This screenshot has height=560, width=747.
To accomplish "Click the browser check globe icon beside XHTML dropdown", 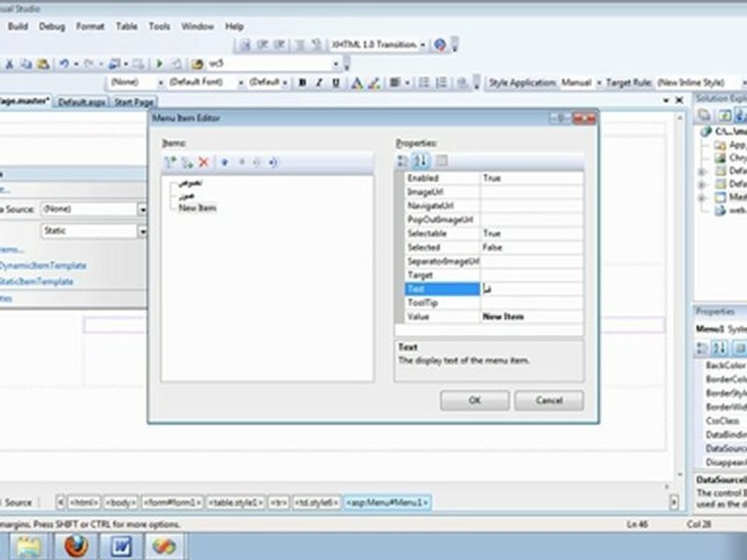I will coord(440,45).
